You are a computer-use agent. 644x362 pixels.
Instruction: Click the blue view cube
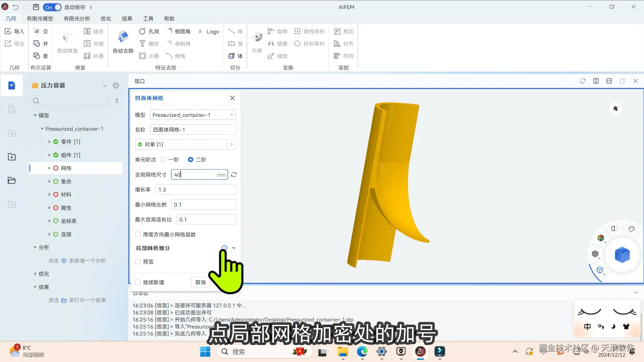[x=622, y=255]
